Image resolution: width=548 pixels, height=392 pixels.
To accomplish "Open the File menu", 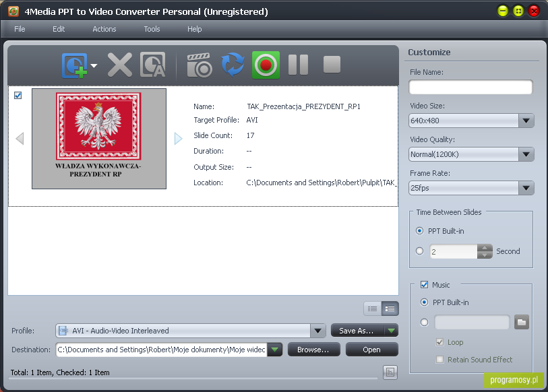I will click(x=20, y=29).
